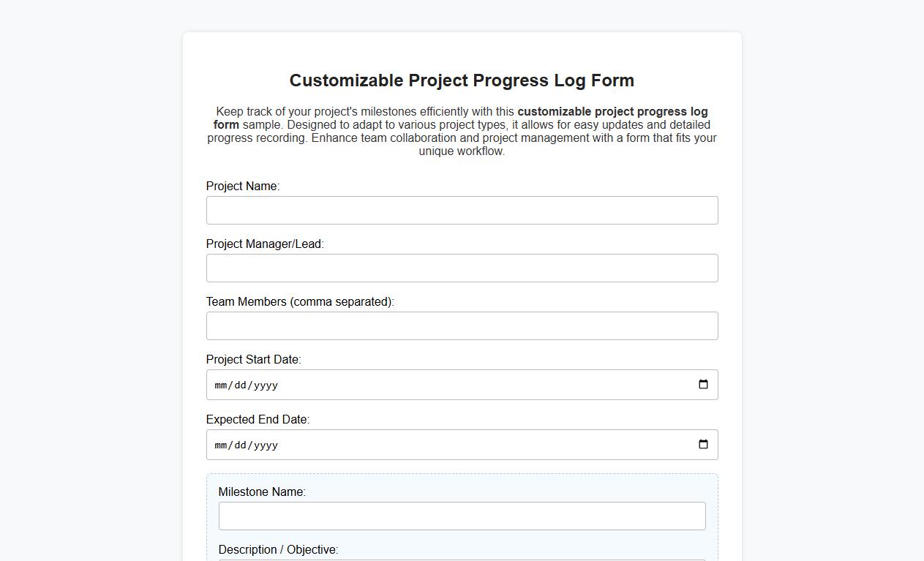
Task: Click the Team Members comma separated label
Action: [x=300, y=301]
